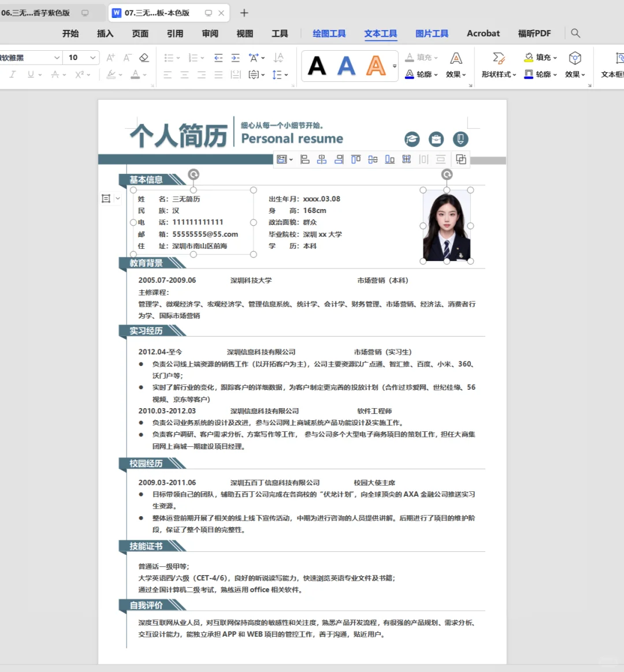The height and width of the screenshot is (672, 624).
Task: Group the selected objects with combine icon
Action: pyautogui.click(x=461, y=159)
